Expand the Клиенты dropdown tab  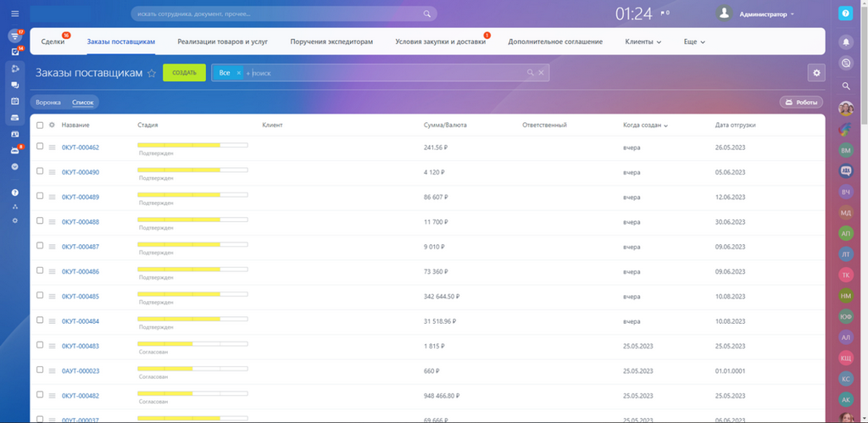point(643,42)
